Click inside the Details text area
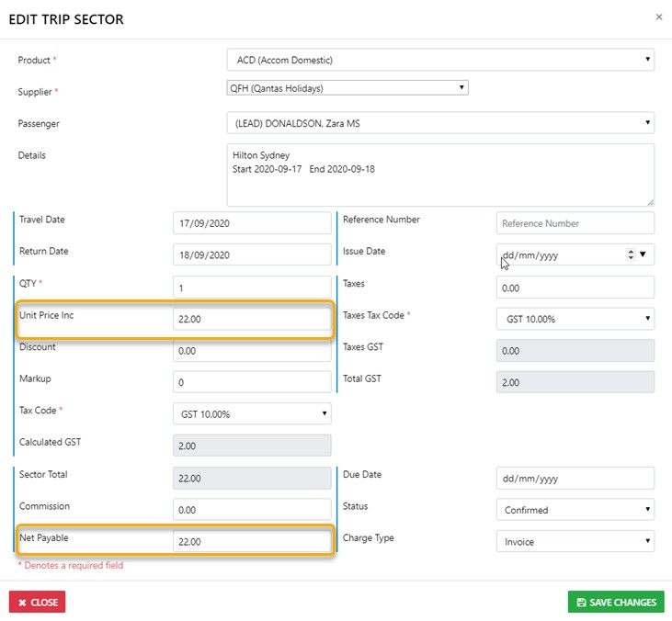Screen dimensions: 672x621 coord(439,175)
